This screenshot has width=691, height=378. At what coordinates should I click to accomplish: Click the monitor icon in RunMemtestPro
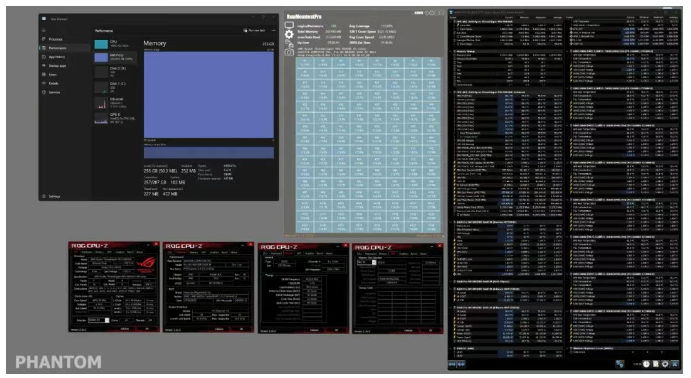289,25
